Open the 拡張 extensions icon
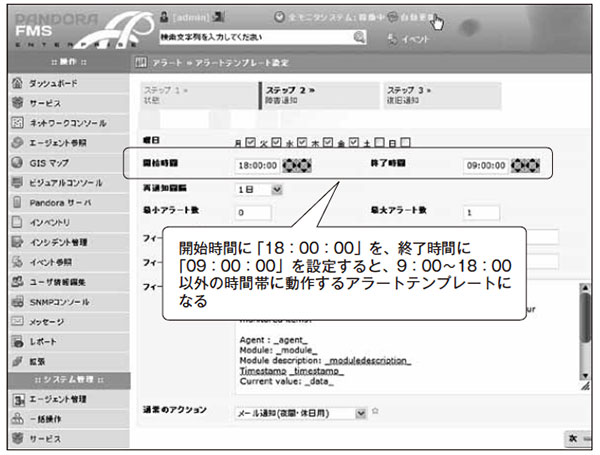Image resolution: width=600 pixels, height=455 pixels. 17,361
